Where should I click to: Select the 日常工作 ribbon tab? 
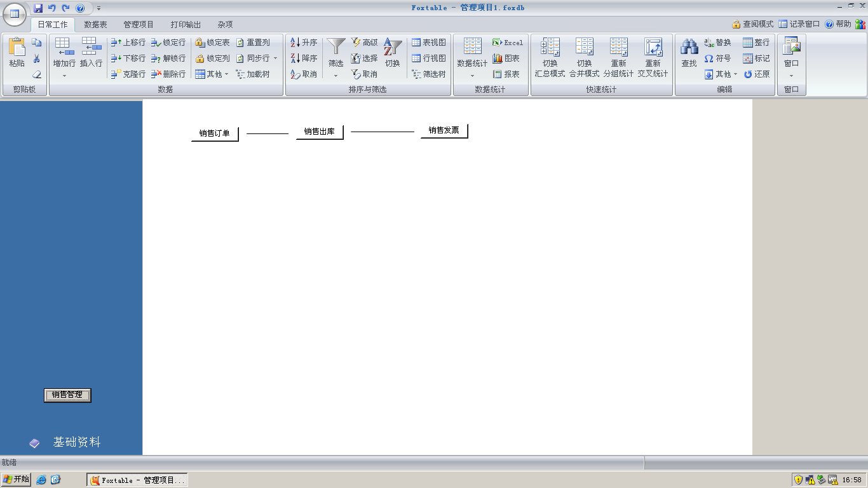pyautogui.click(x=52, y=25)
